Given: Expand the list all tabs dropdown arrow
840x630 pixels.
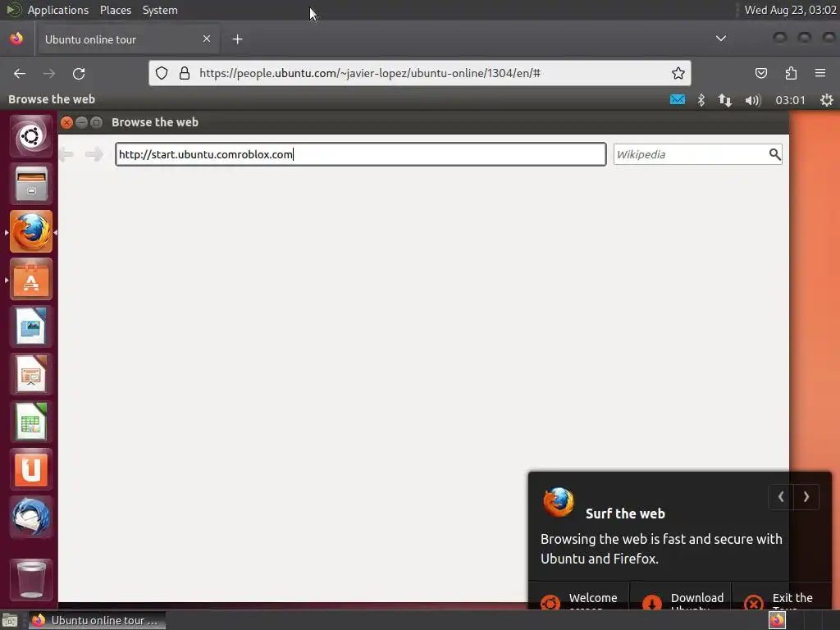Looking at the screenshot, I should pos(721,39).
